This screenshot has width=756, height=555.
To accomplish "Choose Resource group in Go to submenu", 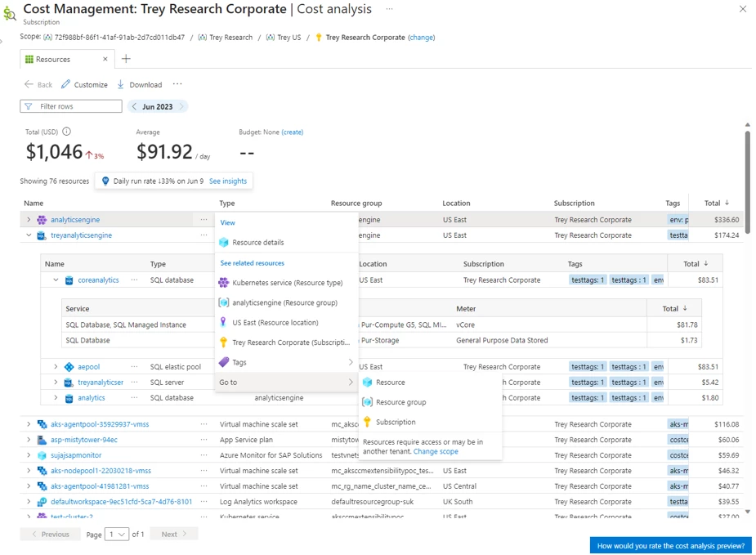I will pos(400,402).
